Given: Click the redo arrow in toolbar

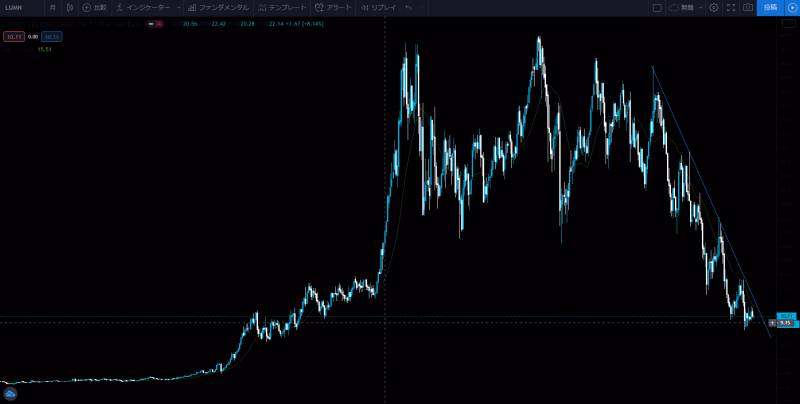Looking at the screenshot, I should (423, 7).
